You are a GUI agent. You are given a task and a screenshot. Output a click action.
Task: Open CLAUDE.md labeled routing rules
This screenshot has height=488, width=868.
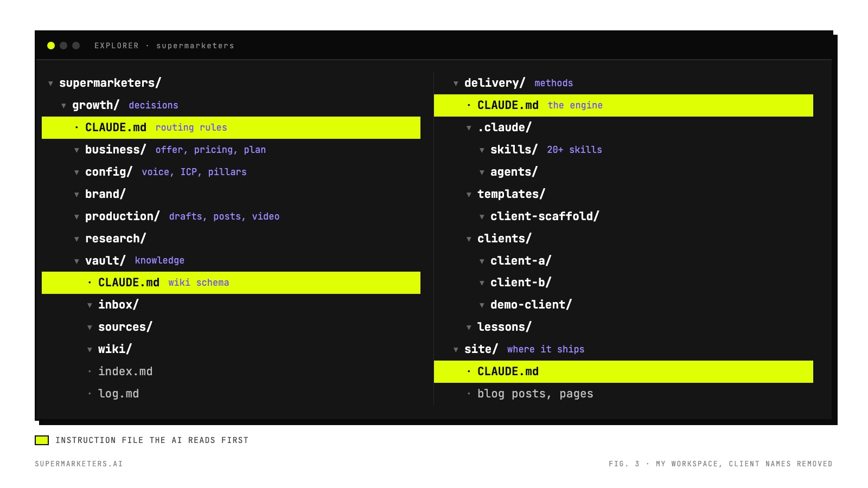[x=231, y=127]
